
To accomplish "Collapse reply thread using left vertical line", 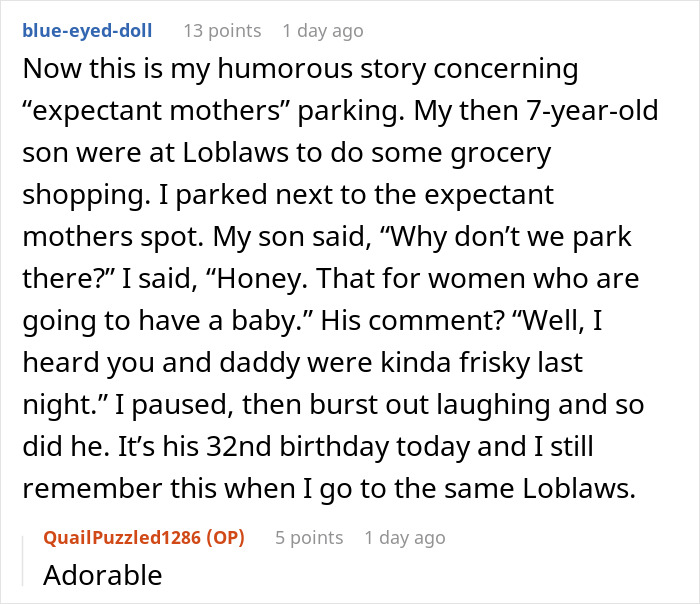I will click(23, 561).
